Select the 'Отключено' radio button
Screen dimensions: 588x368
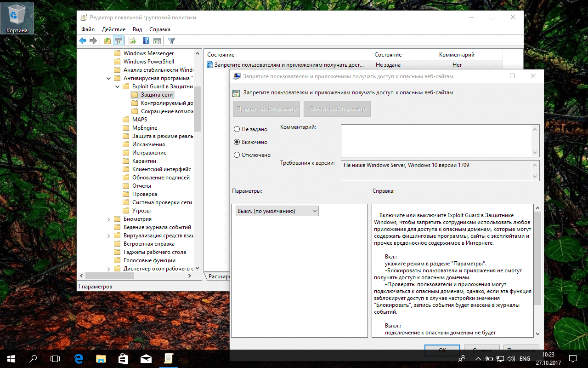[237, 155]
